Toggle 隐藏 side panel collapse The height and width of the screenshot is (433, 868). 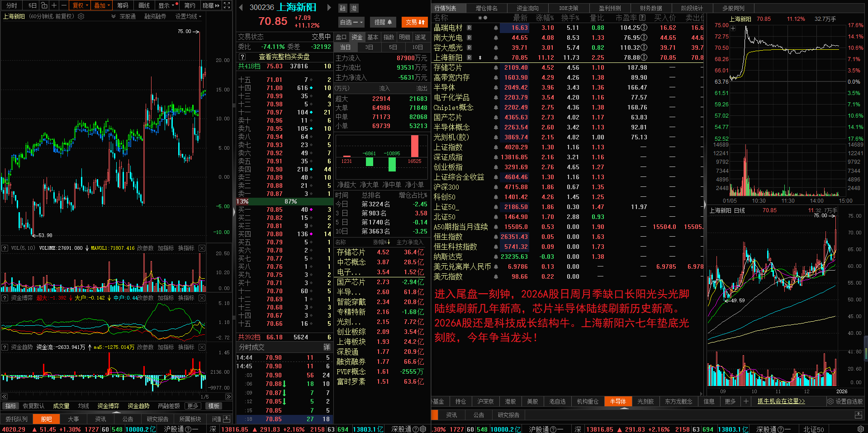211,5
